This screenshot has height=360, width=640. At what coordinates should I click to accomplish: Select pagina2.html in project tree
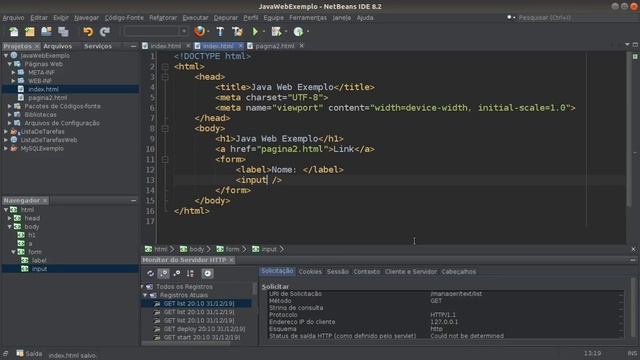pos(48,98)
